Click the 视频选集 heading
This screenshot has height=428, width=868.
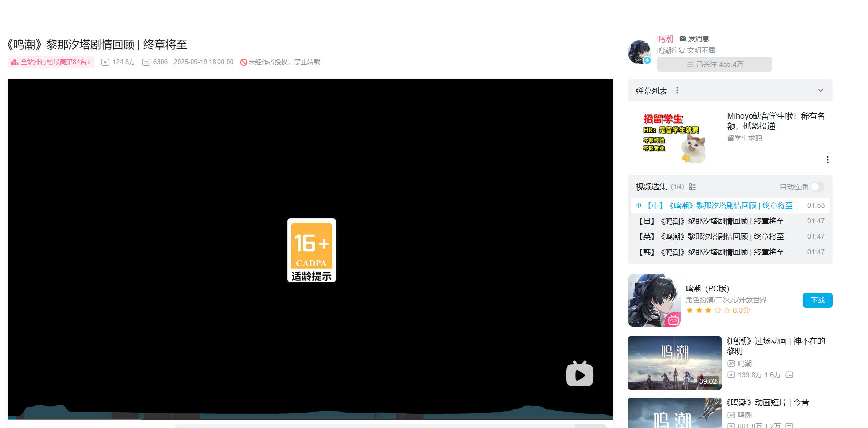click(x=651, y=187)
